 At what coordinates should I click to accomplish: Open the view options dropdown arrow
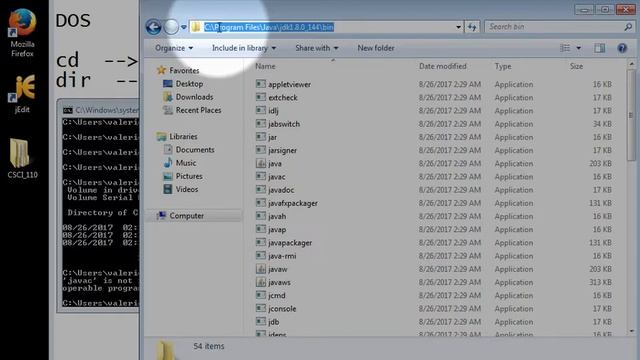click(578, 48)
